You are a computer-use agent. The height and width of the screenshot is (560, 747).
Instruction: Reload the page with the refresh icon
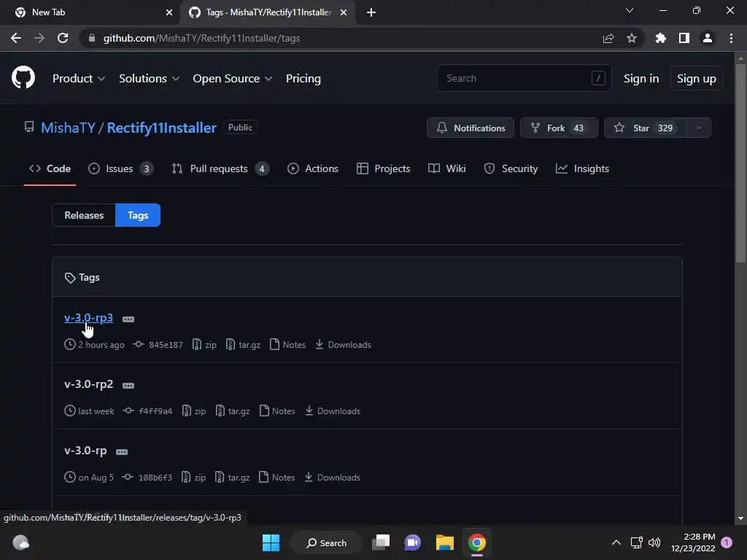[x=63, y=38]
